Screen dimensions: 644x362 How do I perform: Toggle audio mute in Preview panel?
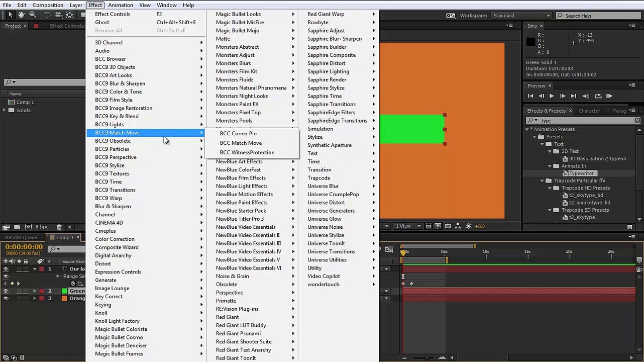(x=586, y=96)
